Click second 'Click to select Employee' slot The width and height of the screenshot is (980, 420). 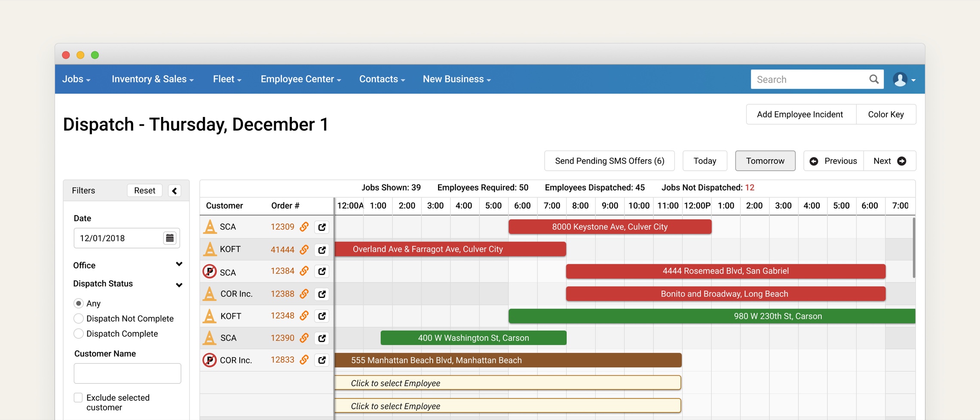(x=508, y=405)
